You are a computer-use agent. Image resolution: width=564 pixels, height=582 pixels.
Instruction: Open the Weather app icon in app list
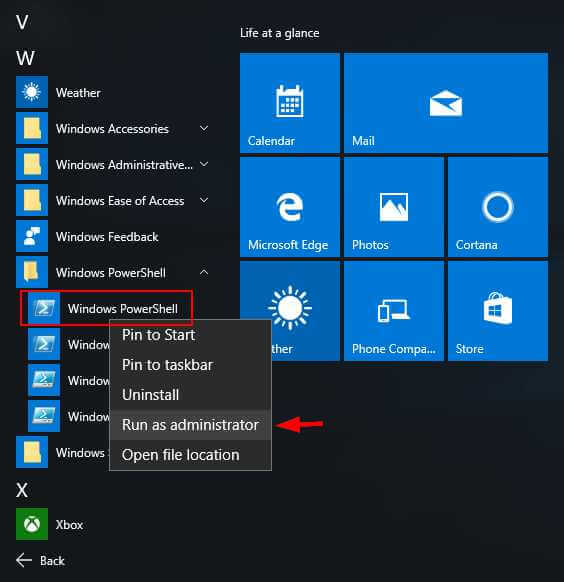32,92
